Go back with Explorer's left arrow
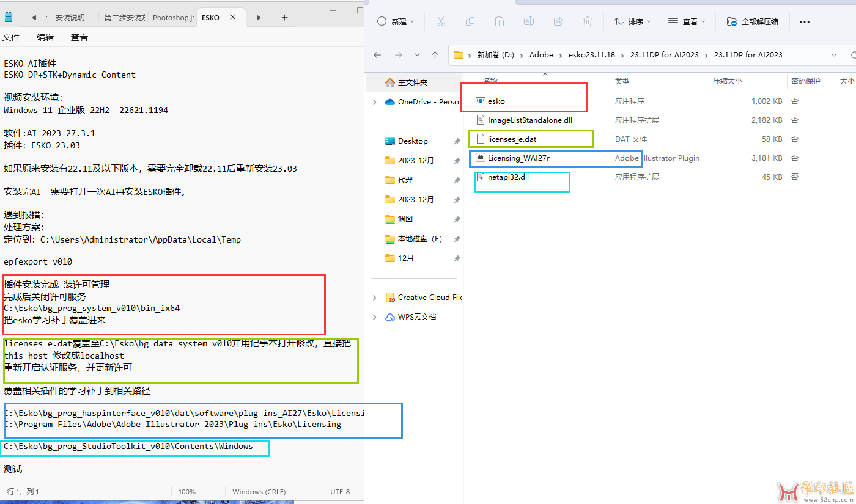The image size is (856, 504). 377,54
